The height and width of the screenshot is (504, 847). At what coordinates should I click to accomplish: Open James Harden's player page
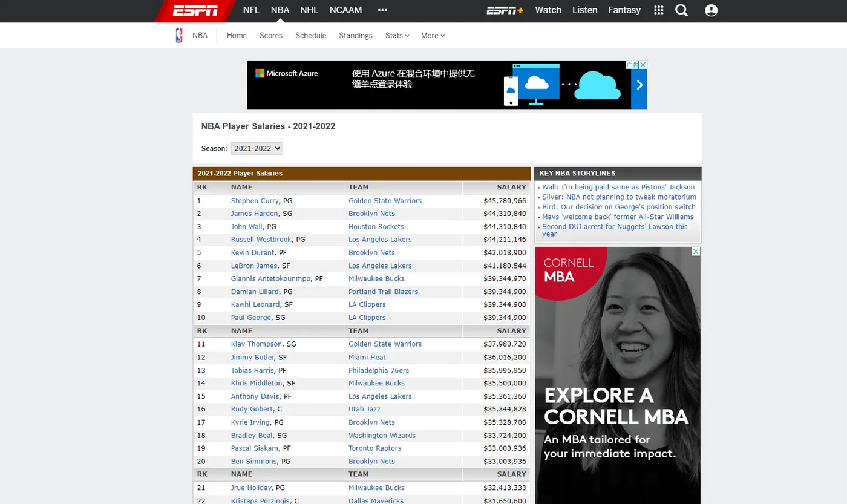[x=255, y=214]
